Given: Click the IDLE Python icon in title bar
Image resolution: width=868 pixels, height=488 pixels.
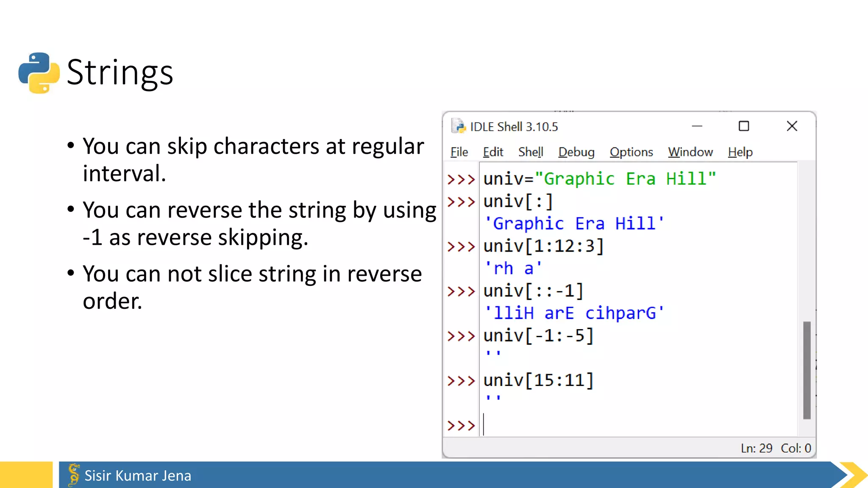Looking at the screenshot, I should coord(459,126).
